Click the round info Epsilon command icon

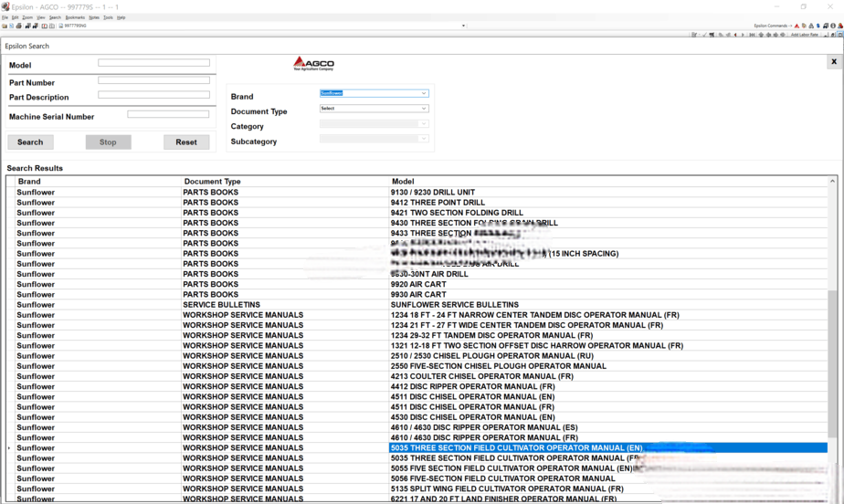pyautogui.click(x=833, y=26)
